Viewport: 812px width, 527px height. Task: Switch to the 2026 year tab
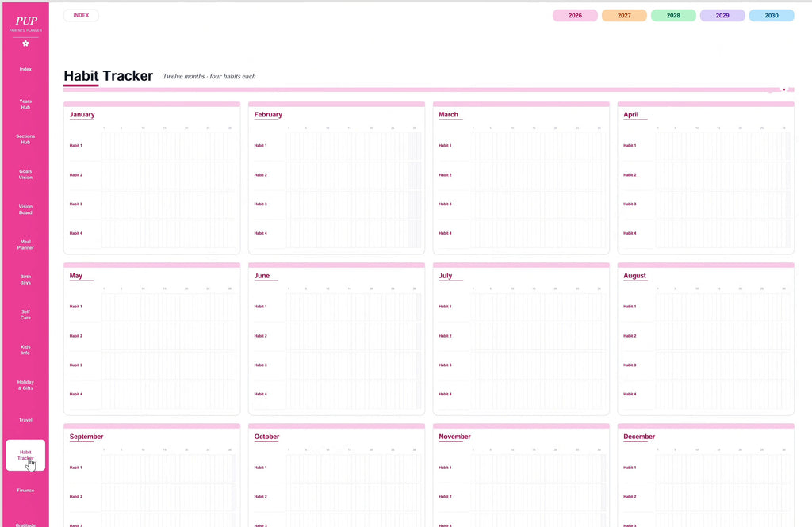point(575,16)
